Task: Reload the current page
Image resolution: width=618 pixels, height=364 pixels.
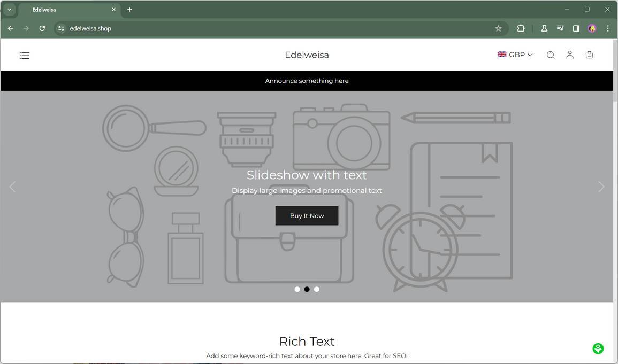Action: pyautogui.click(x=42, y=28)
